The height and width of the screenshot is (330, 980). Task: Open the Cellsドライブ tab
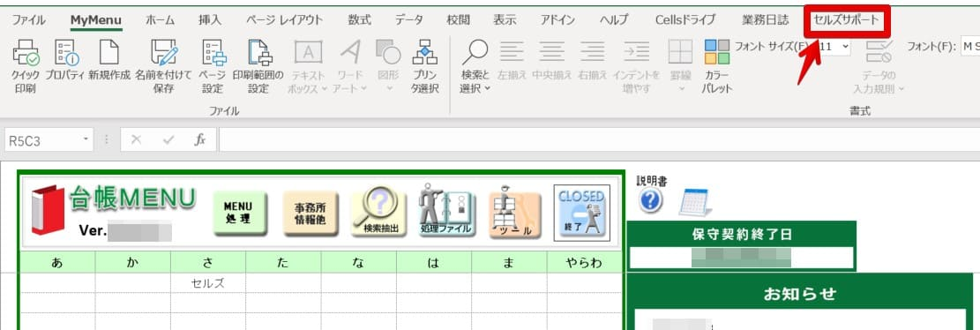[685, 20]
